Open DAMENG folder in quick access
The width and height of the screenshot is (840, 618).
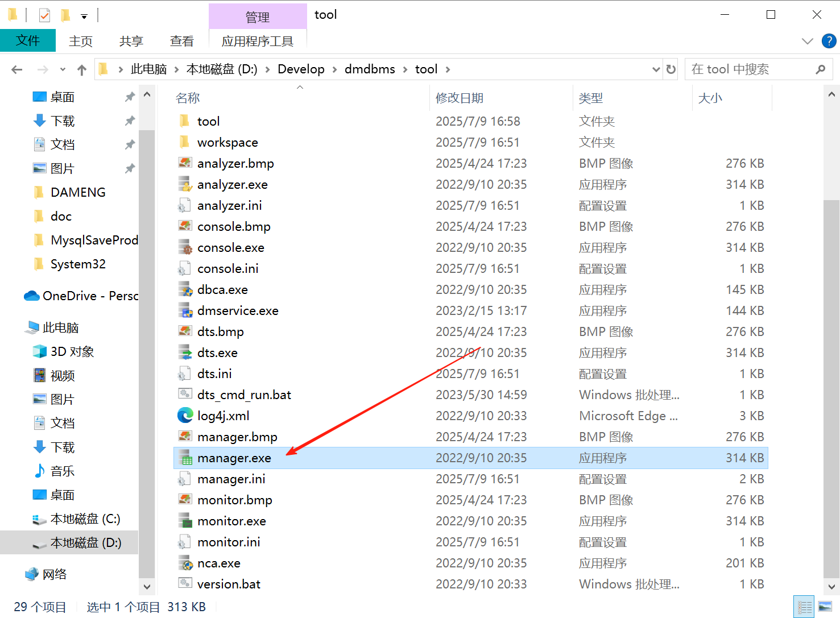tap(78, 192)
